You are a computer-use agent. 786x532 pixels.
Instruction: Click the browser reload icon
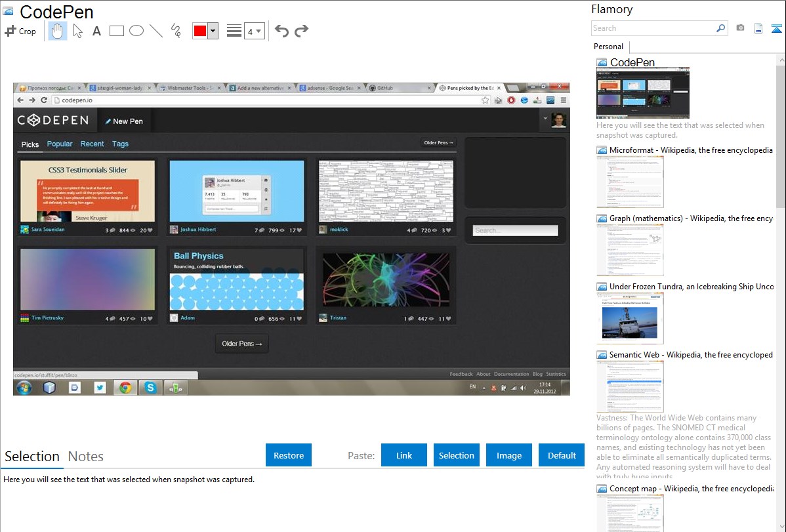[x=44, y=100]
